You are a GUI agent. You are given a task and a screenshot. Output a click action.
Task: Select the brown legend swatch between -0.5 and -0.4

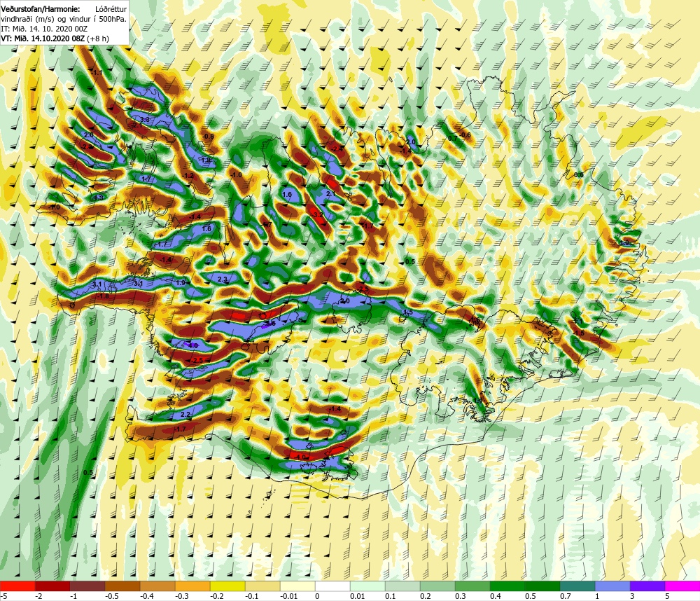coord(122,586)
